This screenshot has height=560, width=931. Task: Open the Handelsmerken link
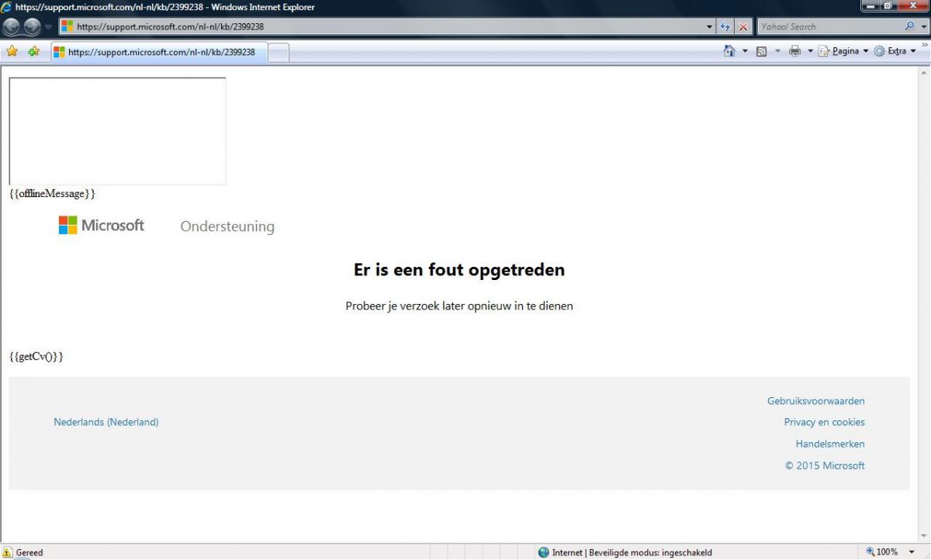[x=830, y=444]
